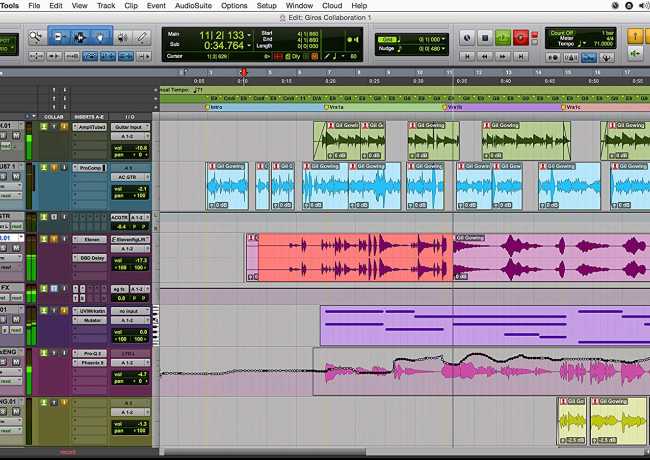Click the Vrs1a marker in markers ruler

pos(336,107)
